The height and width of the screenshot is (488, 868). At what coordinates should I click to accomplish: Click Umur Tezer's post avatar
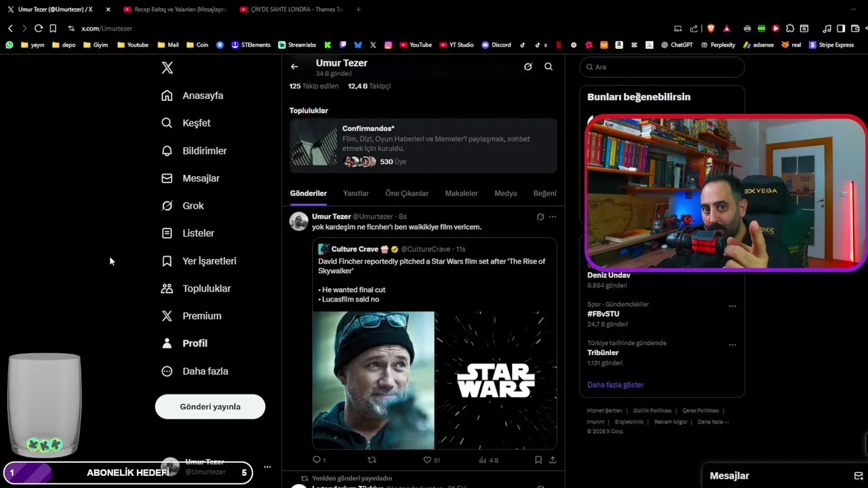(x=298, y=222)
